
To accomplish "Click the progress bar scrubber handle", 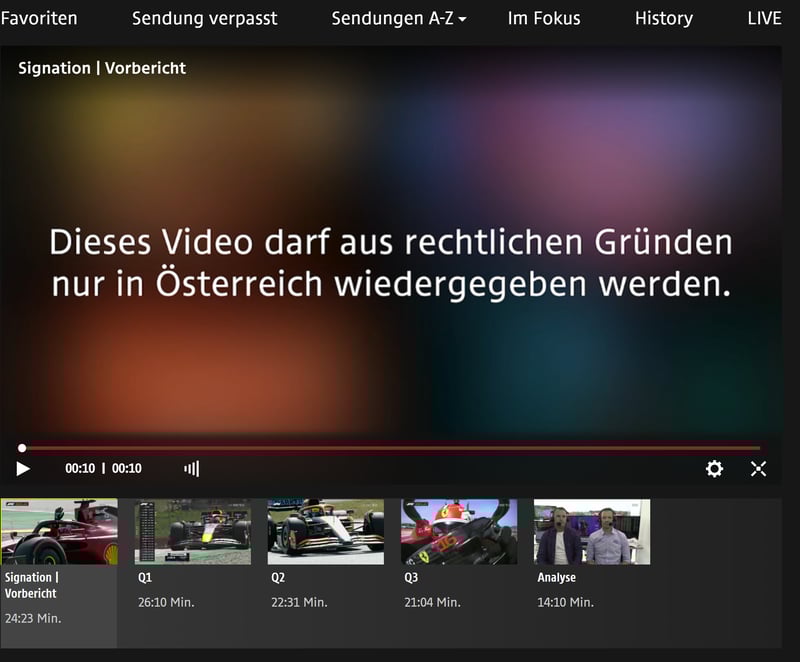I will 22,448.
